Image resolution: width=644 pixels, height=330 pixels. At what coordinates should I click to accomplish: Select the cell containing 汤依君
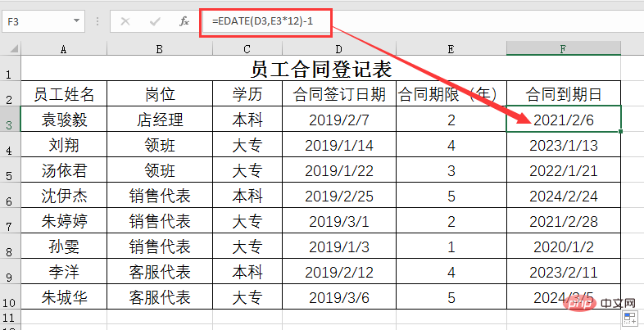tap(64, 170)
